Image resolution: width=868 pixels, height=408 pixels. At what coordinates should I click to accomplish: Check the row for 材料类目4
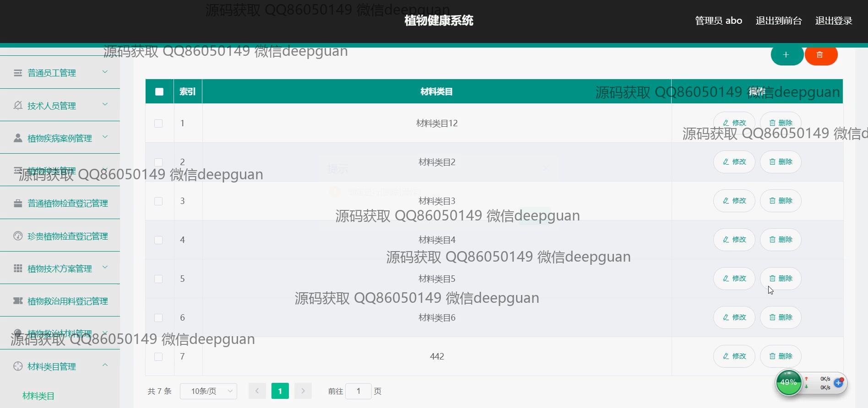point(158,240)
